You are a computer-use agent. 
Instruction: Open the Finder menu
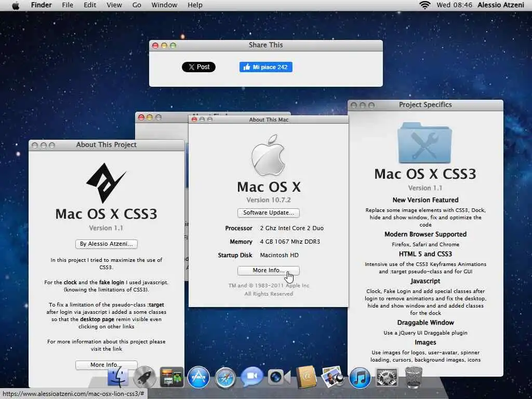click(41, 5)
